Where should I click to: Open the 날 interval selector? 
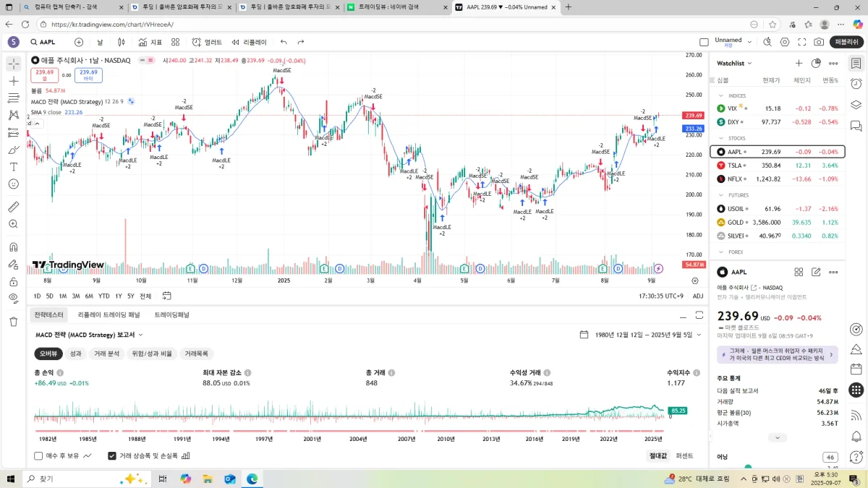pyautogui.click(x=100, y=43)
